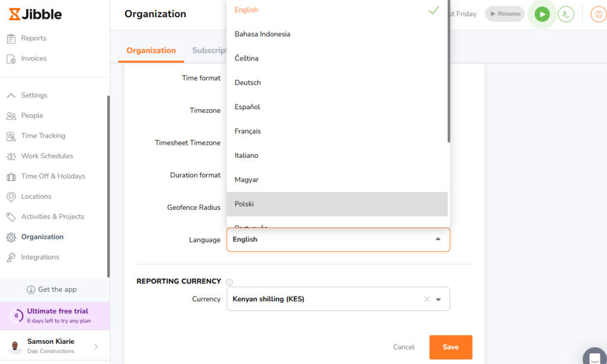Click Get the app link
The width and height of the screenshot is (607, 364).
point(57,289)
